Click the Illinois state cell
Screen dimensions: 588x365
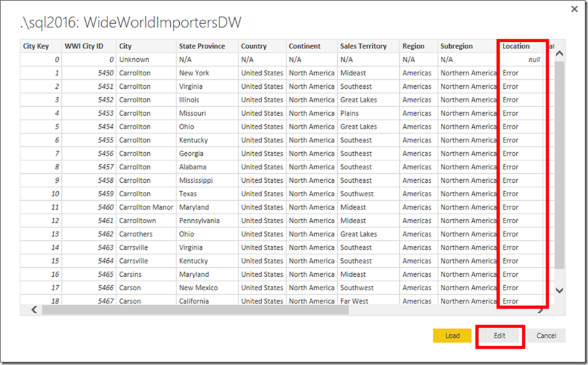click(207, 100)
